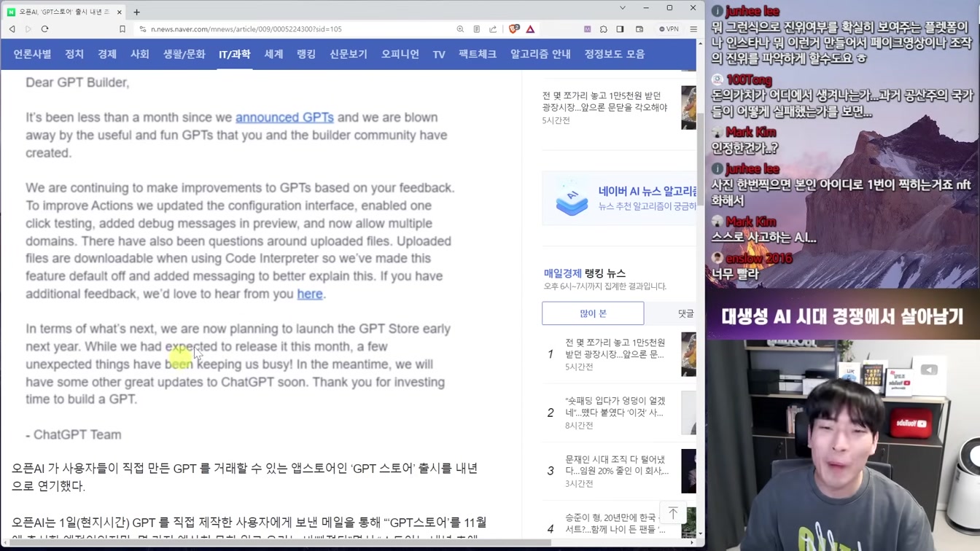Bookmark this page in the address bar
Screen dimensions: 980x551
click(x=122, y=29)
